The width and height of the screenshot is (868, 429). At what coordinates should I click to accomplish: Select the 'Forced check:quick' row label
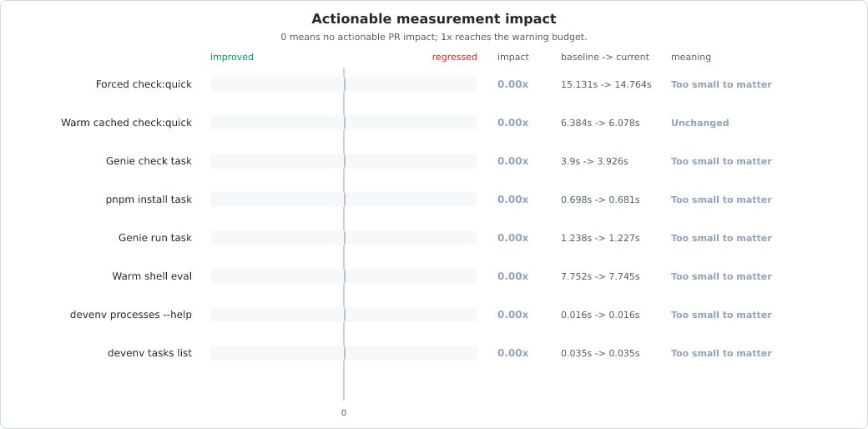click(x=144, y=84)
